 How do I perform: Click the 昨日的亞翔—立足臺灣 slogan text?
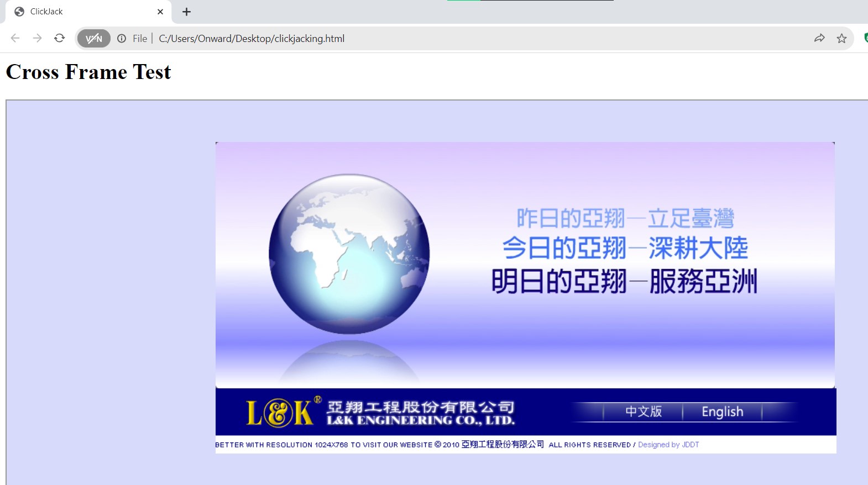click(625, 218)
